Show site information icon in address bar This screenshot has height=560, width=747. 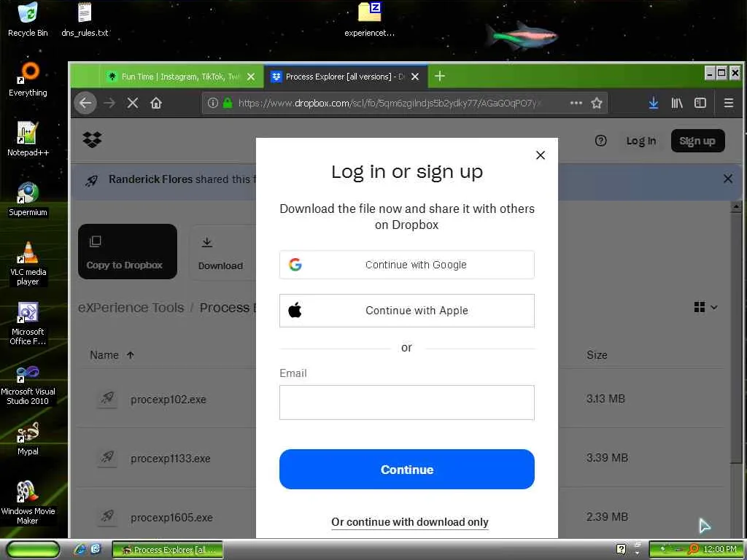coord(213,103)
